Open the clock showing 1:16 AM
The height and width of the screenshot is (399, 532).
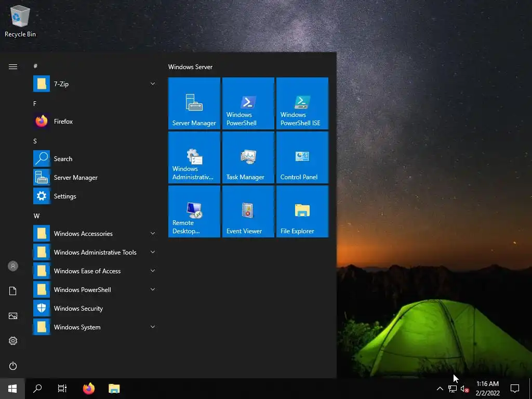pos(487,389)
